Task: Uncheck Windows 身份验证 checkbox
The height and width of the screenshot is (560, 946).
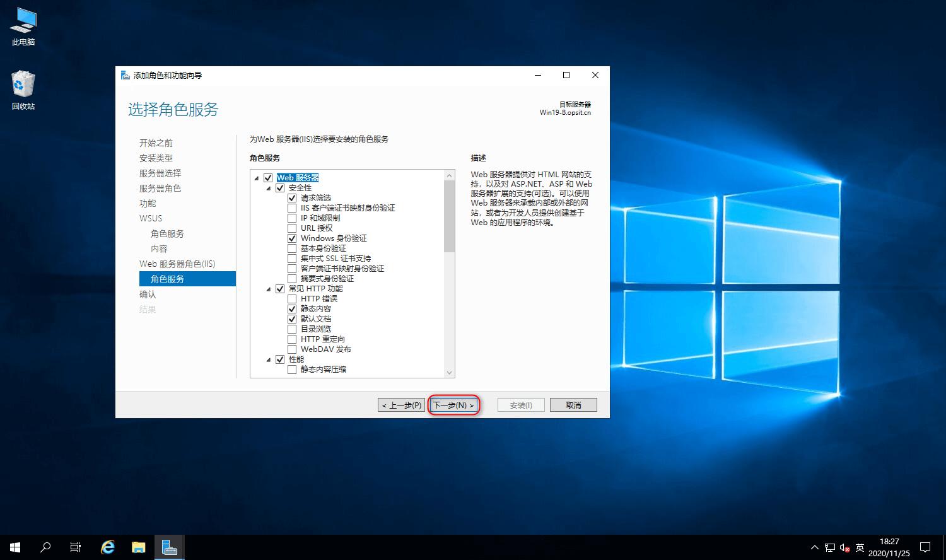Action: [x=292, y=238]
